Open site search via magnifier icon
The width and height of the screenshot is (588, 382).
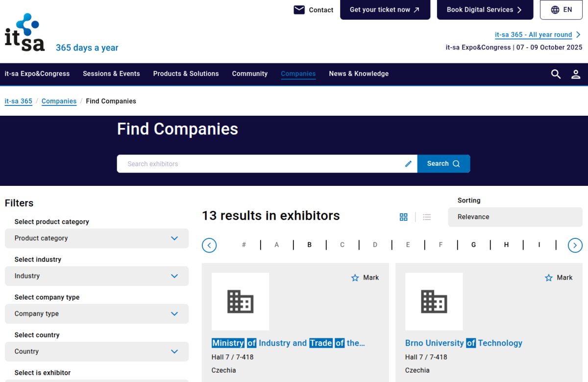point(556,74)
